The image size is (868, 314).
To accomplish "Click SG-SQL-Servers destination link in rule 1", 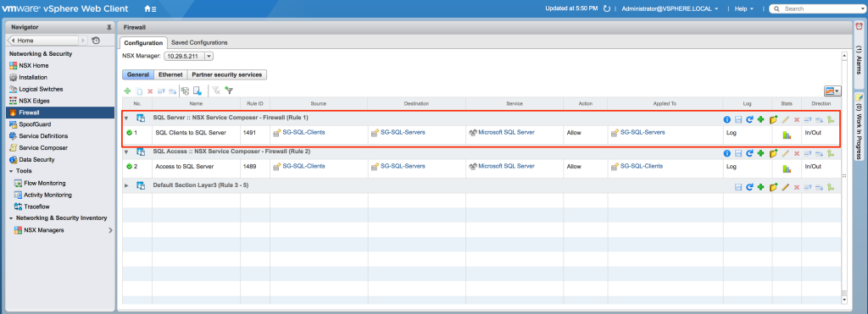I will tap(403, 133).
